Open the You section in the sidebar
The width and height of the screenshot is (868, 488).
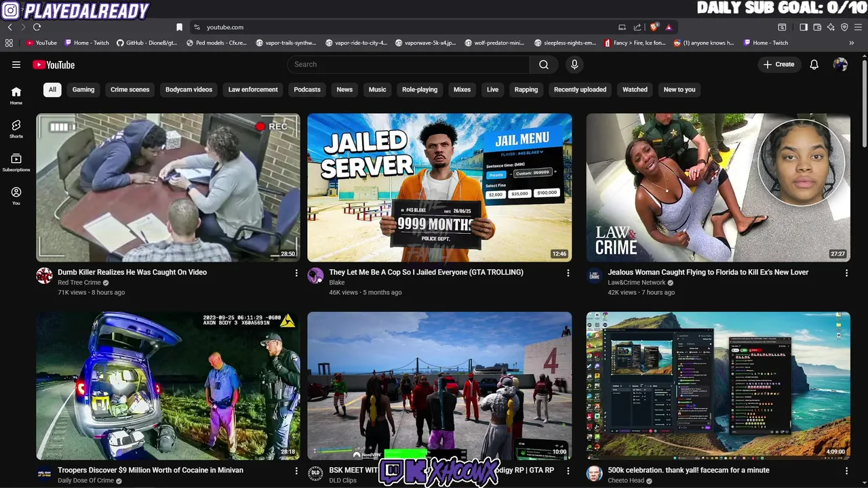(16, 196)
